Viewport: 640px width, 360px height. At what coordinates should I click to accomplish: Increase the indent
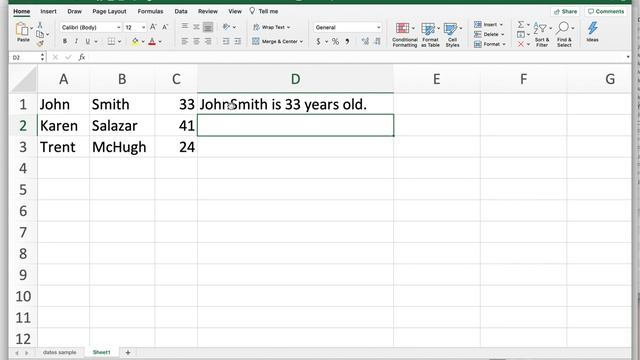pos(237,41)
